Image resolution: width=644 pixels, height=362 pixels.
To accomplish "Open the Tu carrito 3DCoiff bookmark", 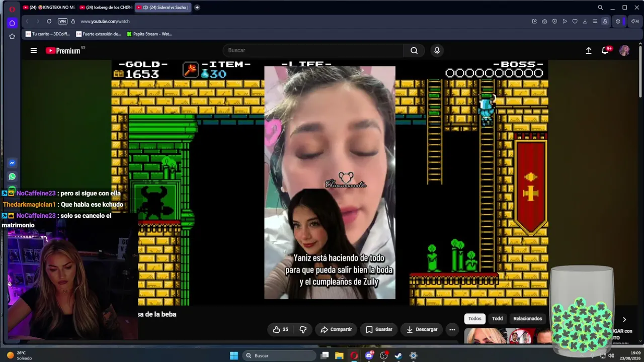I will pos(48,34).
